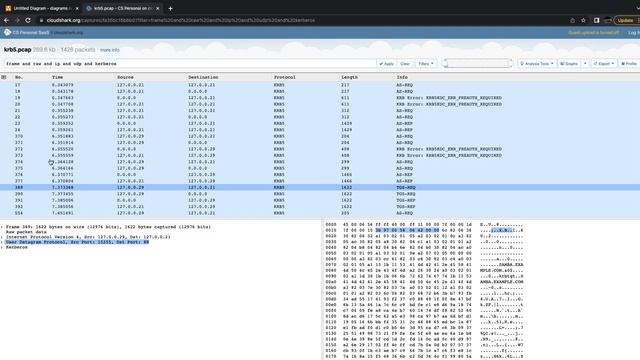Open the Graphs button
Screen dimensions: 640x360
click(569, 64)
